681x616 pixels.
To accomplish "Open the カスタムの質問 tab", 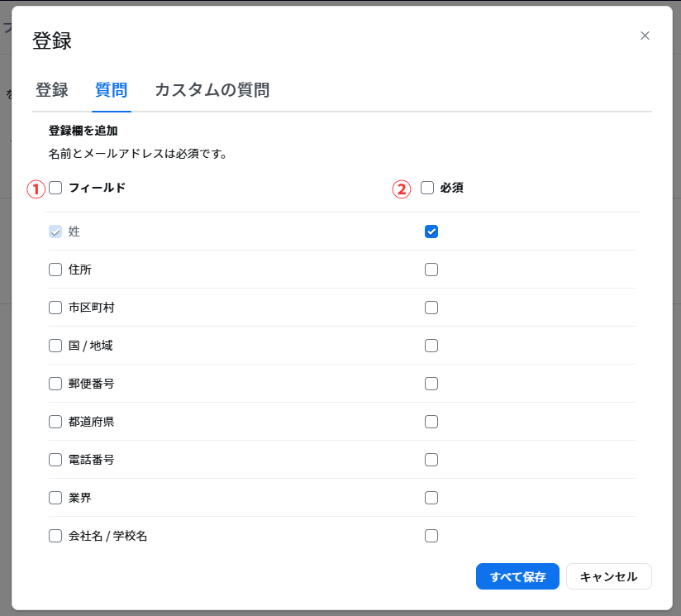I will [212, 90].
